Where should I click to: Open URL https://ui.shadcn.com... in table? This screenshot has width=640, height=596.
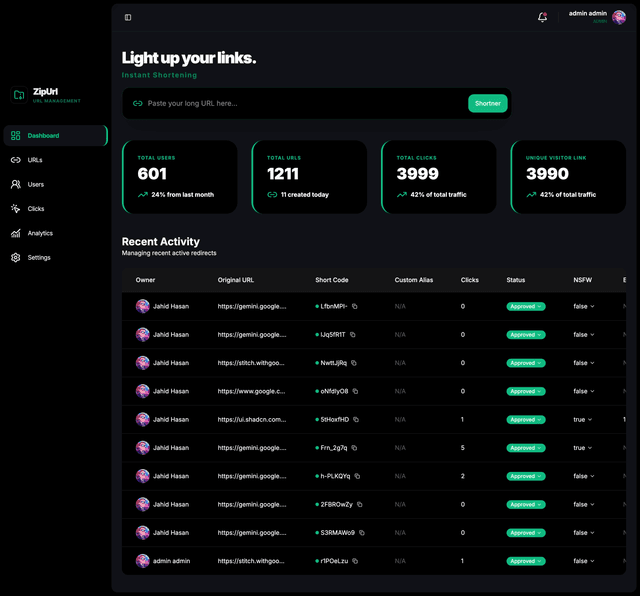coord(252,420)
